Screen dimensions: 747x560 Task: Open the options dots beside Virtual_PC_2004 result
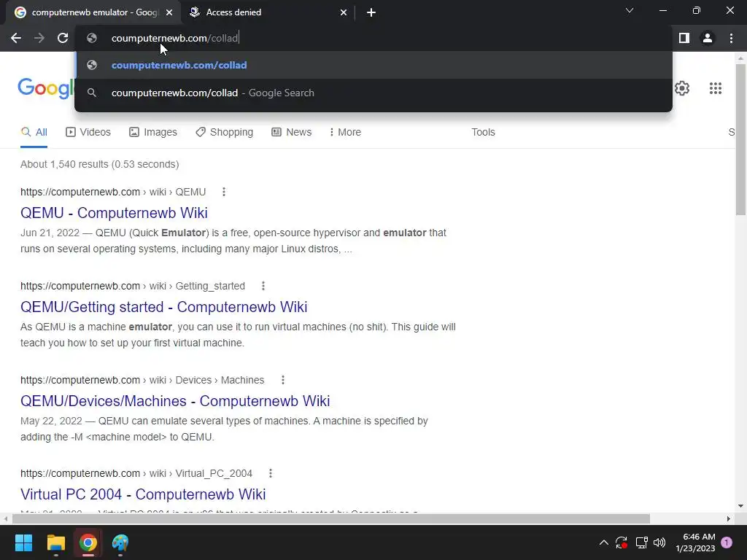270,473
